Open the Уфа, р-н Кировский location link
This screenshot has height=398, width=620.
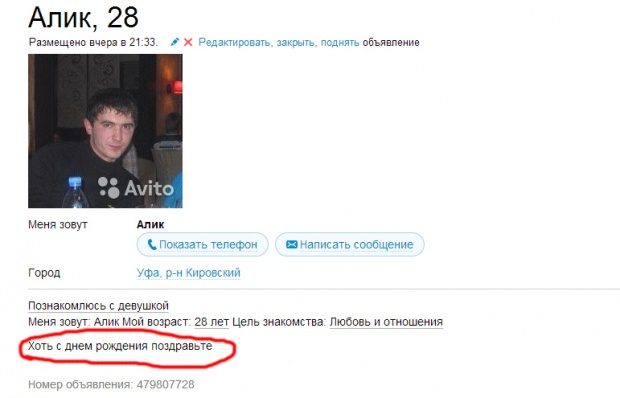point(189,273)
